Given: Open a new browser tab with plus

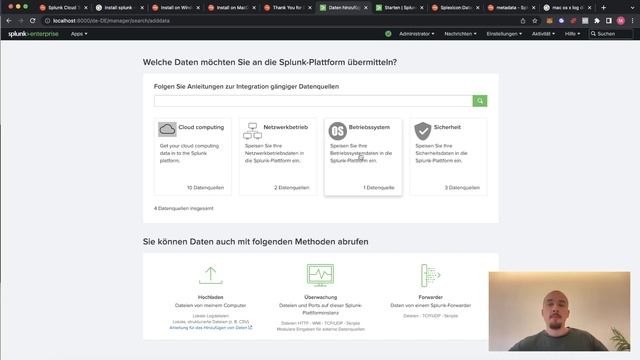Looking at the screenshot, I should 604,7.
